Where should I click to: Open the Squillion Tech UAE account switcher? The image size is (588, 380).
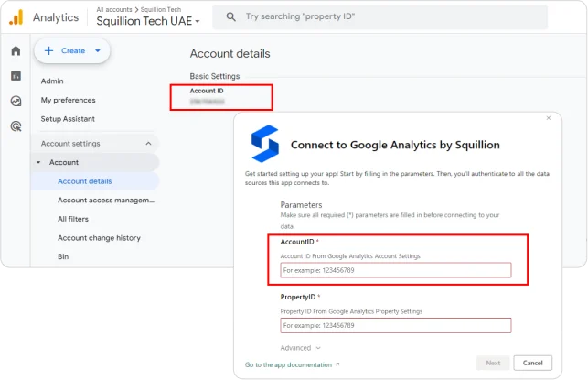coord(148,21)
